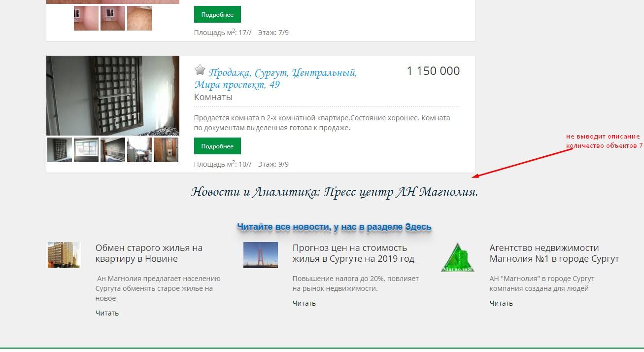Select the wooden floor thumbnail in the upper listing
Viewport: 644px width, 352px height.
click(x=139, y=18)
